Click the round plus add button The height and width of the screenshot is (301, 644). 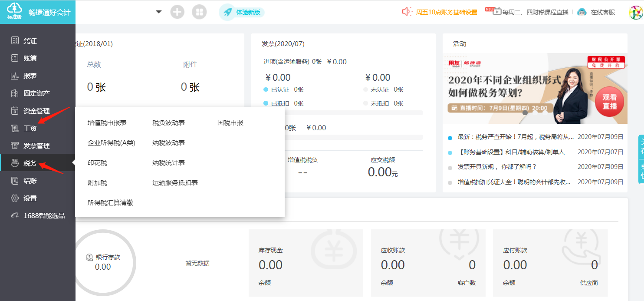[177, 12]
